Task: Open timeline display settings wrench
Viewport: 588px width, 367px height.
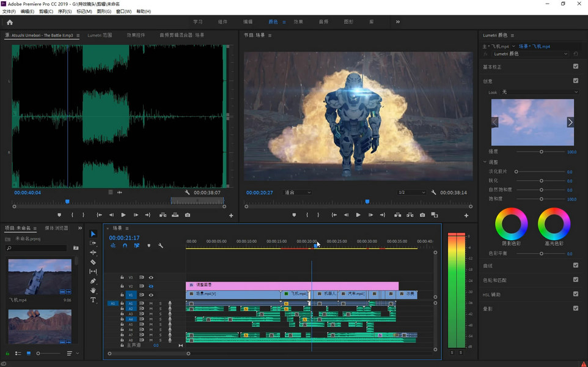Action: [x=161, y=245]
